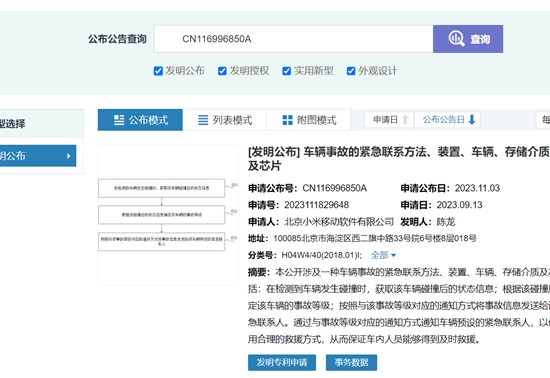Uncheck the 外观设计 checkbox
Viewport: 550px width, 378px height.
pyautogui.click(x=351, y=71)
